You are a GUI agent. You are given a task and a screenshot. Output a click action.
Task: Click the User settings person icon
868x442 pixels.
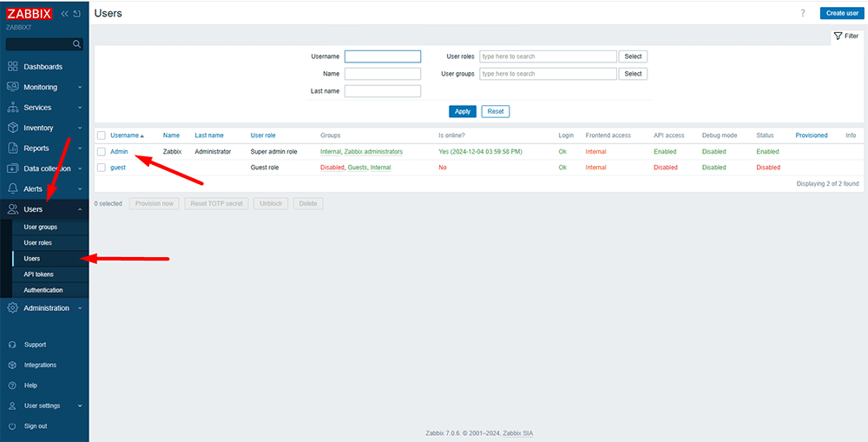pos(13,406)
